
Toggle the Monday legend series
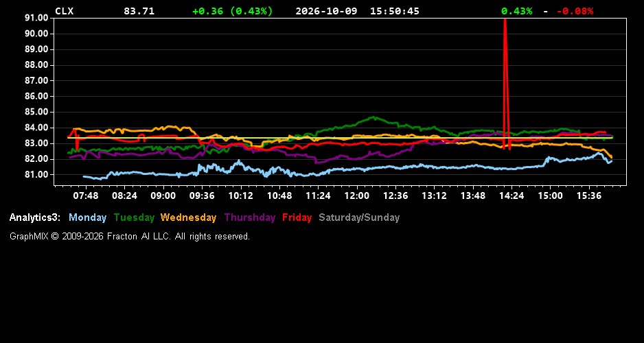tap(87, 217)
